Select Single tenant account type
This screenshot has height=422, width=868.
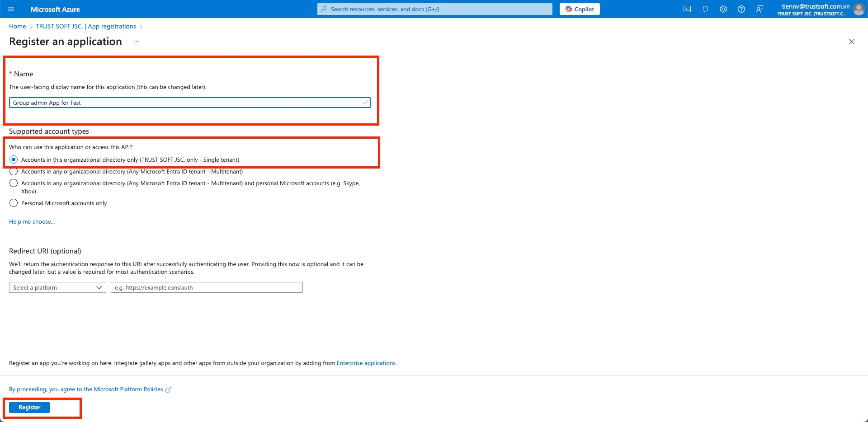[14, 159]
